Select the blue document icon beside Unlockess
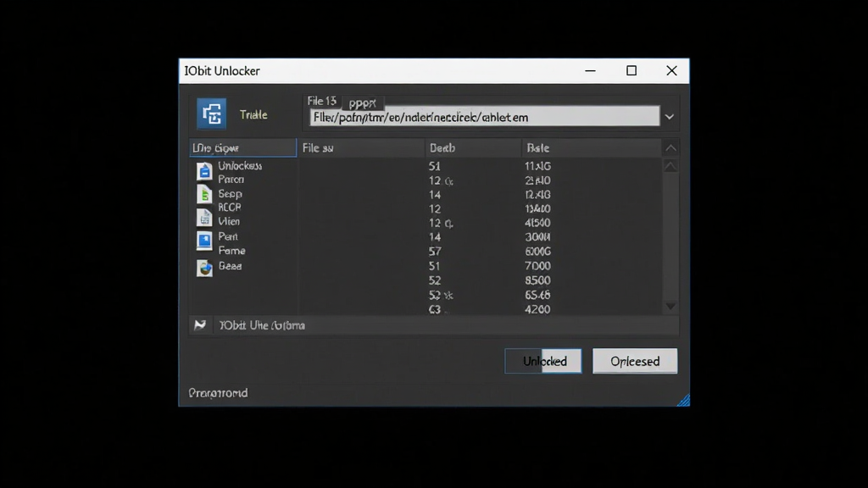The width and height of the screenshot is (868, 488). click(204, 171)
